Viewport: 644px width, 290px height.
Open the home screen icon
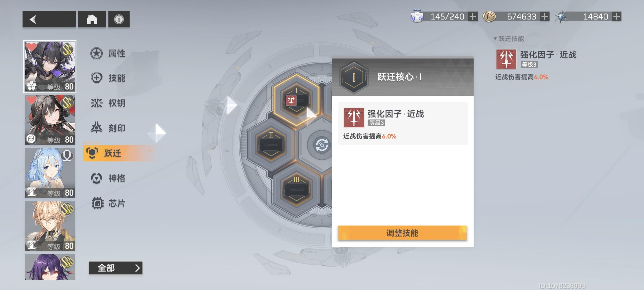pos(92,19)
